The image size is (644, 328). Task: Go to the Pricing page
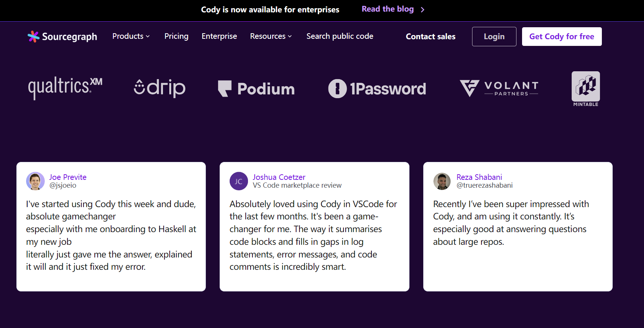[x=176, y=36]
